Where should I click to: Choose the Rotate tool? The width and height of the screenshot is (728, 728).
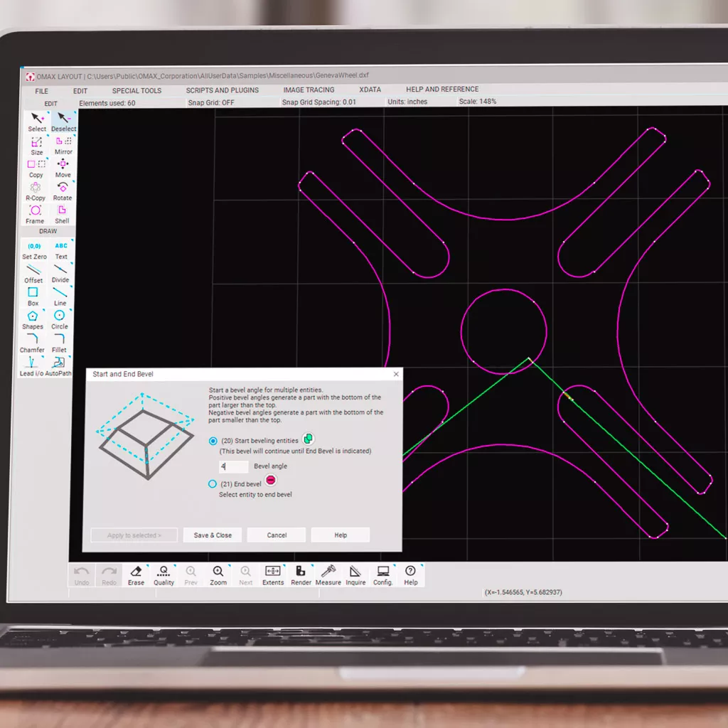pos(63,190)
